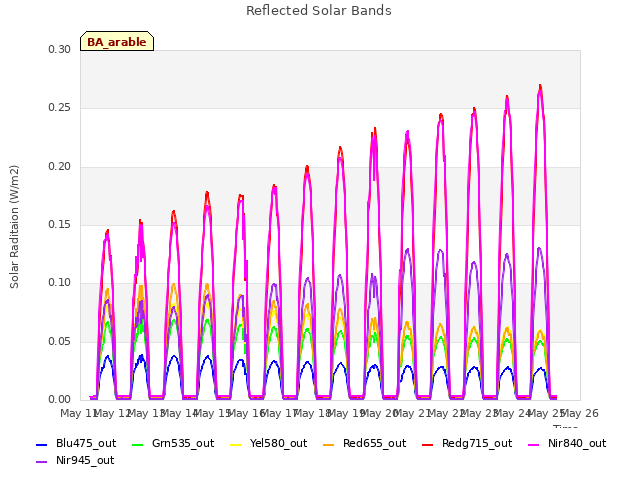Image resolution: width=640 pixels, height=480 pixels.
Task: Click the Blu475_out blue legend swatch
Action: [42, 444]
